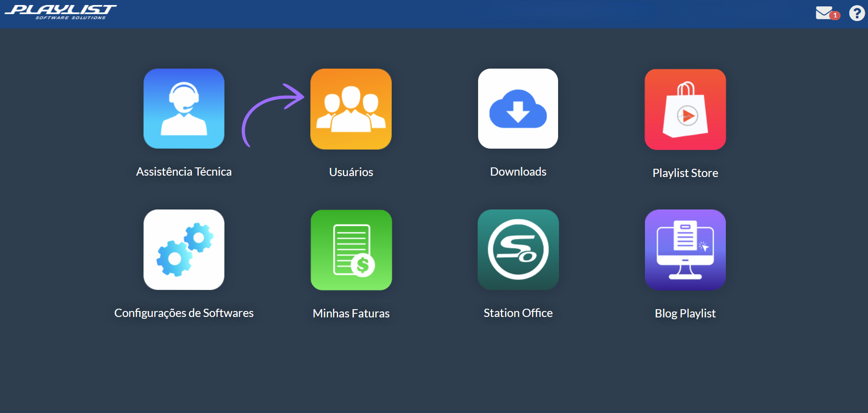Image resolution: width=868 pixels, height=413 pixels.
Task: Launch the Station Office icon
Action: click(x=518, y=250)
